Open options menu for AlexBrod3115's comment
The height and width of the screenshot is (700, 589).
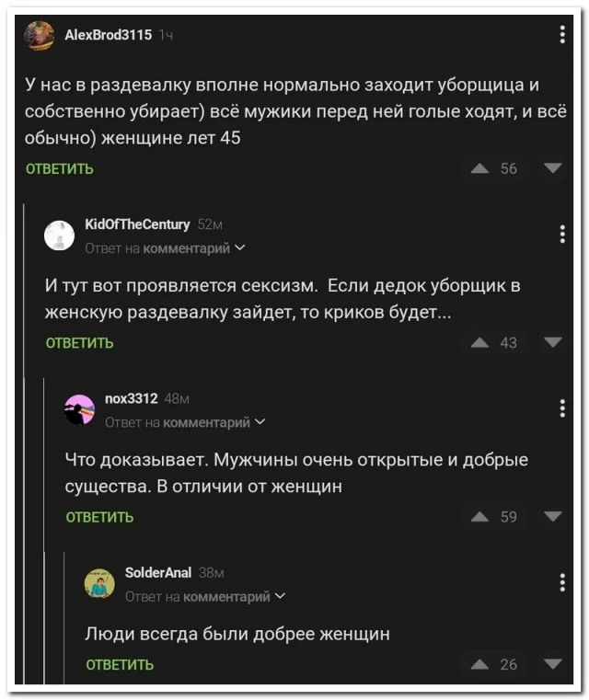pyautogui.click(x=562, y=35)
